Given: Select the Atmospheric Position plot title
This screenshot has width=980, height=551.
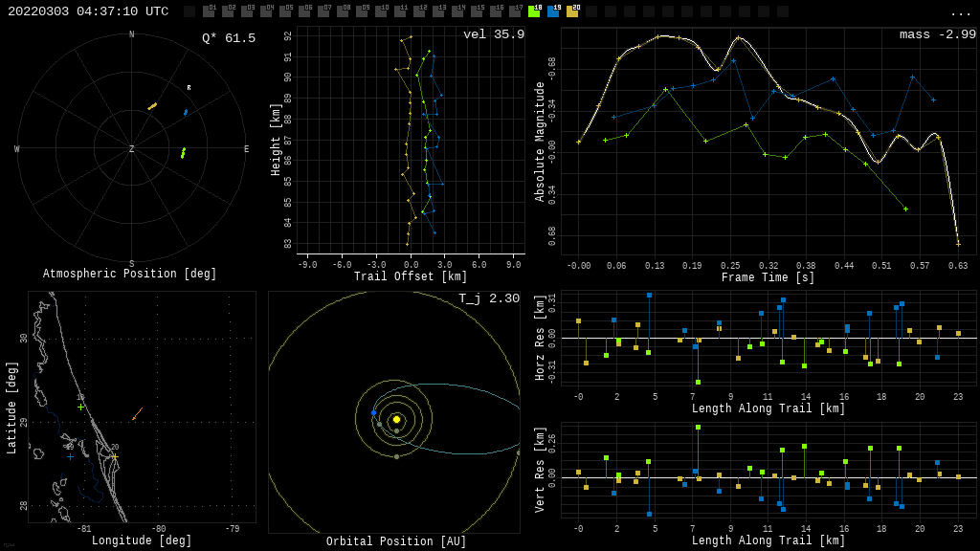Looking at the screenshot, I should (130, 275).
